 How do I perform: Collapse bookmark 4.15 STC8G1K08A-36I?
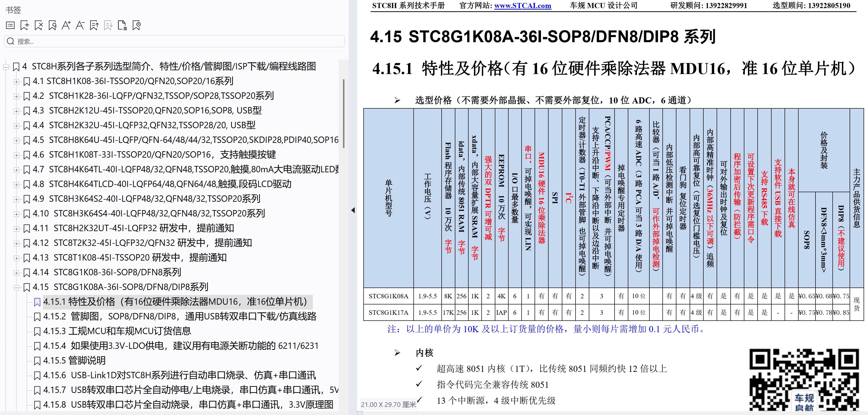(16, 288)
